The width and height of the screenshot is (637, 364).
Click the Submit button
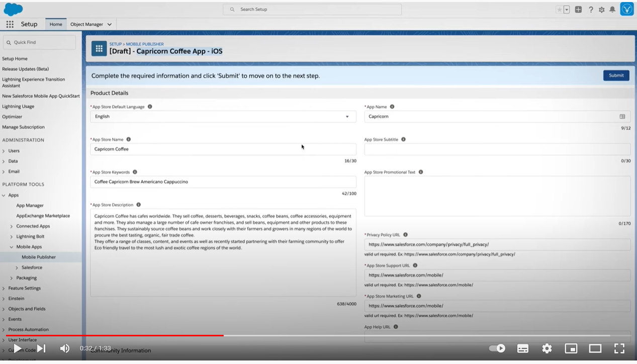[616, 75]
